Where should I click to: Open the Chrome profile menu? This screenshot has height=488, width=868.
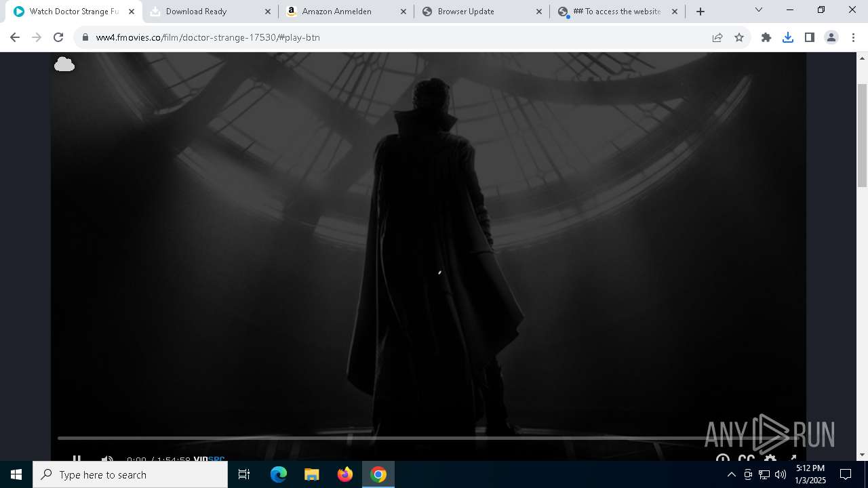pos(831,37)
